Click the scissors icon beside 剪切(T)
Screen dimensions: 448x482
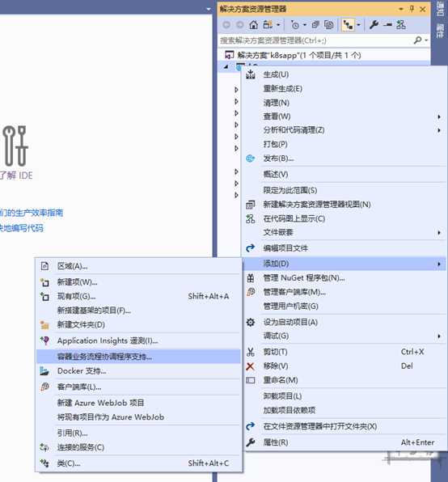251,352
